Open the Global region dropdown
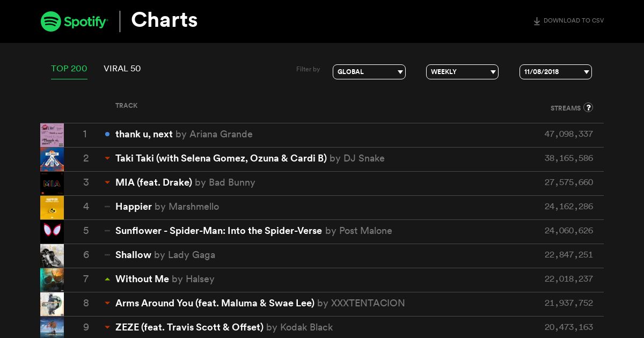 point(369,72)
